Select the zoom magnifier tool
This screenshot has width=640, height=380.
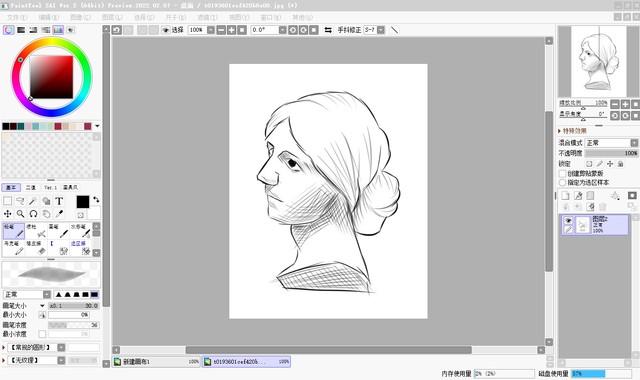(x=20, y=214)
